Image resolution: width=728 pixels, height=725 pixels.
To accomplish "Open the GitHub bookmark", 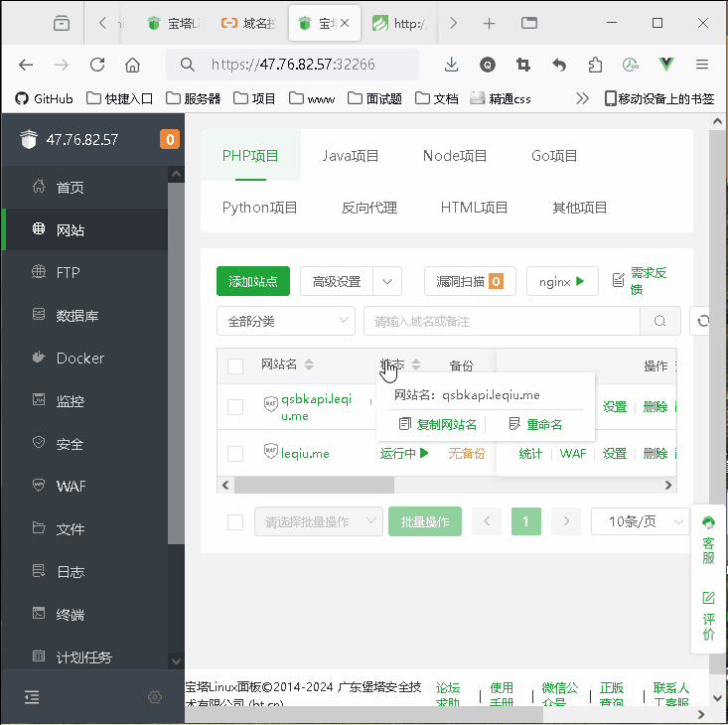I will tap(44, 98).
